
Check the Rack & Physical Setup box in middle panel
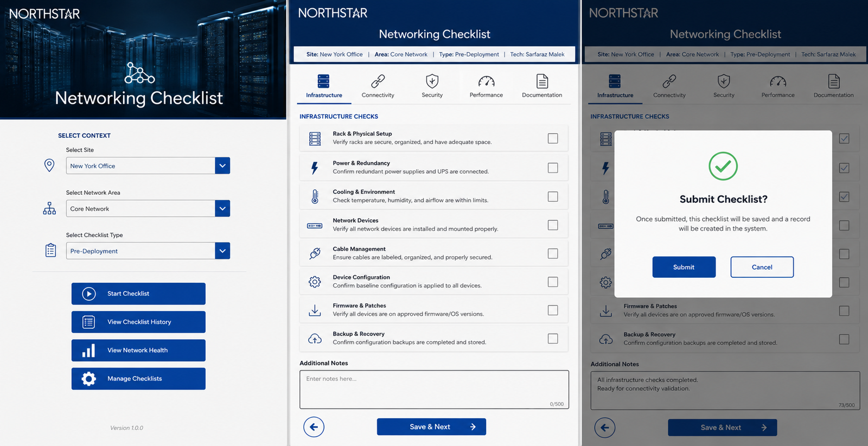click(553, 138)
